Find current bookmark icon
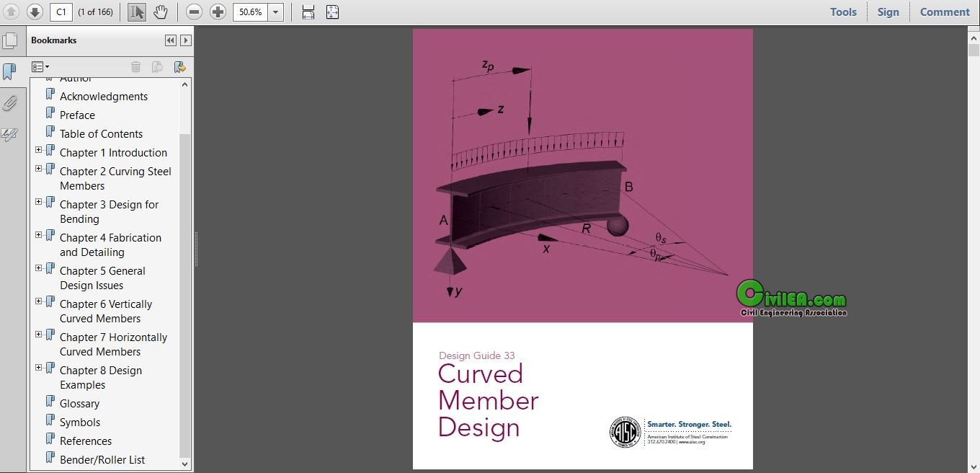 [x=179, y=67]
